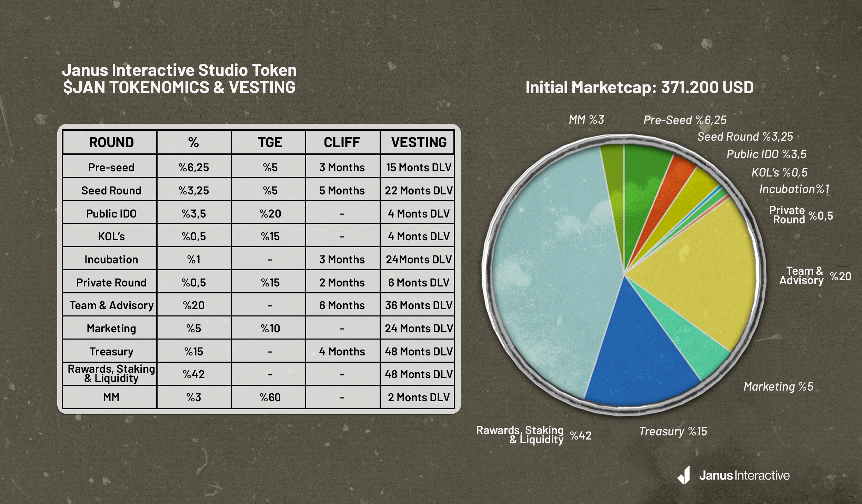Click the 'MM %3' pie chart label
The width and height of the screenshot is (862, 504).
[587, 120]
